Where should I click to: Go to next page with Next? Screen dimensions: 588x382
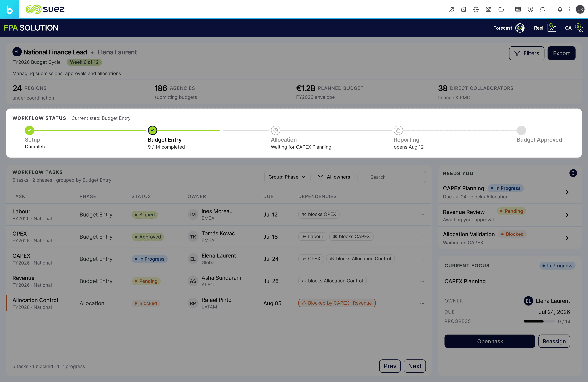coord(415,366)
